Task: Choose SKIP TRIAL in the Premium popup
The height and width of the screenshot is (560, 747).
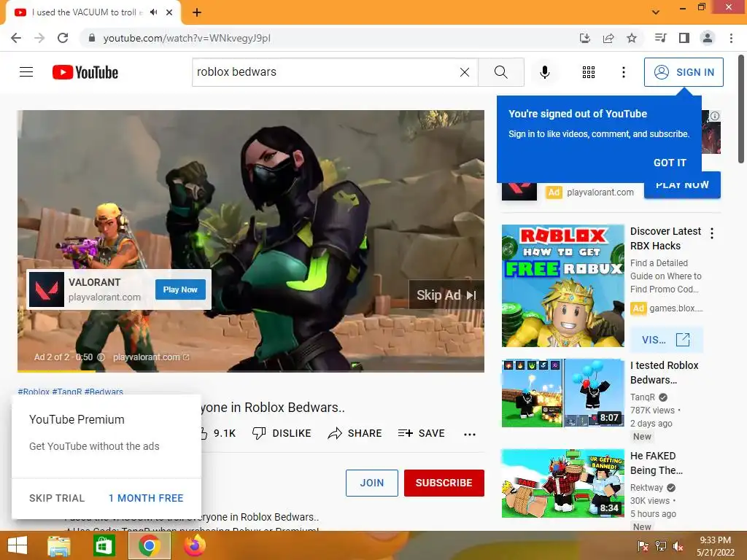Action: [x=57, y=498]
